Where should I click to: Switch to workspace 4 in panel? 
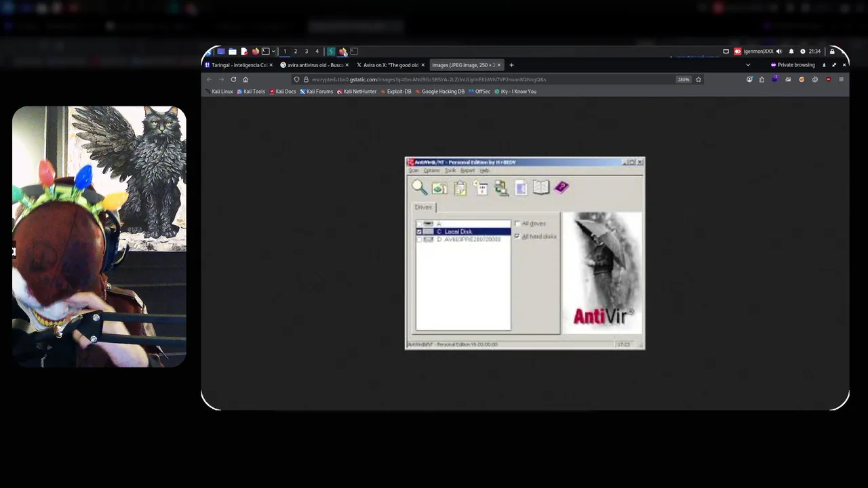click(317, 52)
